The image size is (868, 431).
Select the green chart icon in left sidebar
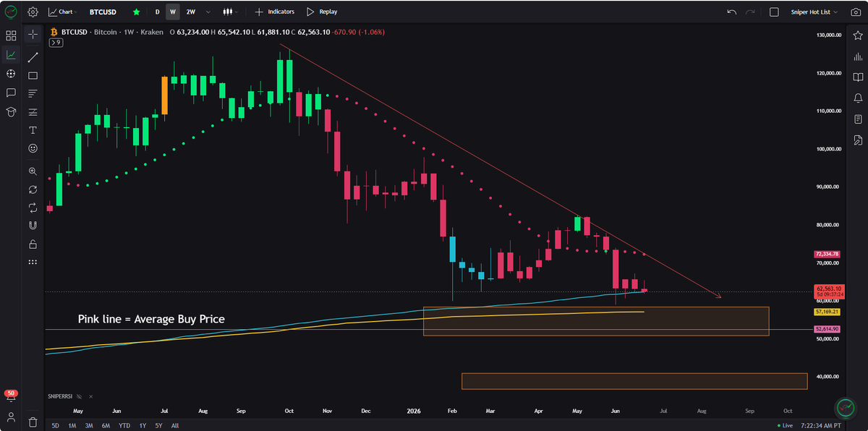(x=11, y=54)
